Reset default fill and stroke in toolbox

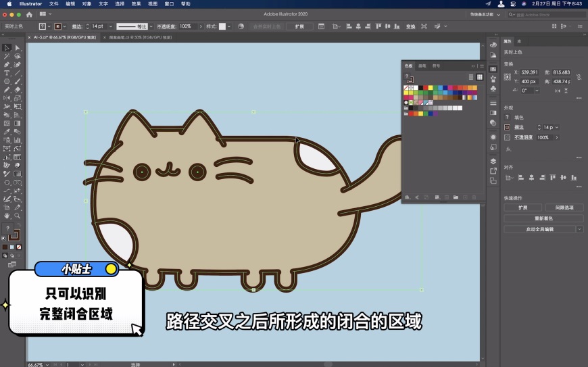[x=4, y=239]
